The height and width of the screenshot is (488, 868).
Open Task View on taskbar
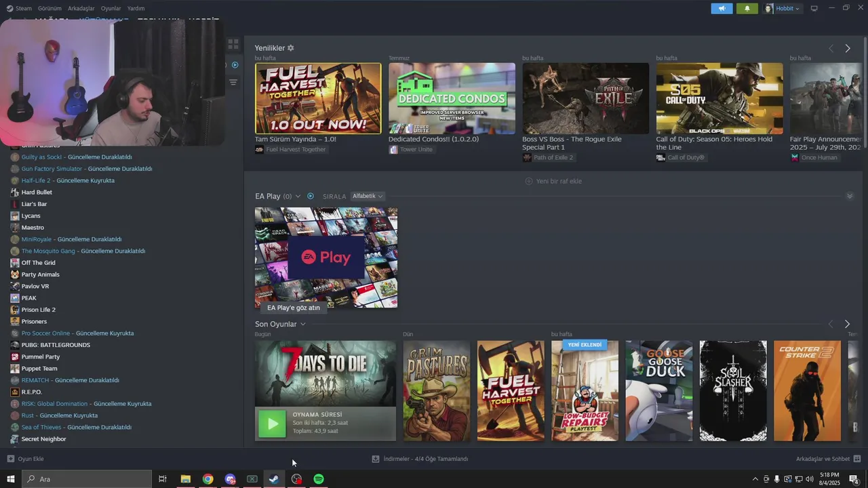tap(163, 479)
